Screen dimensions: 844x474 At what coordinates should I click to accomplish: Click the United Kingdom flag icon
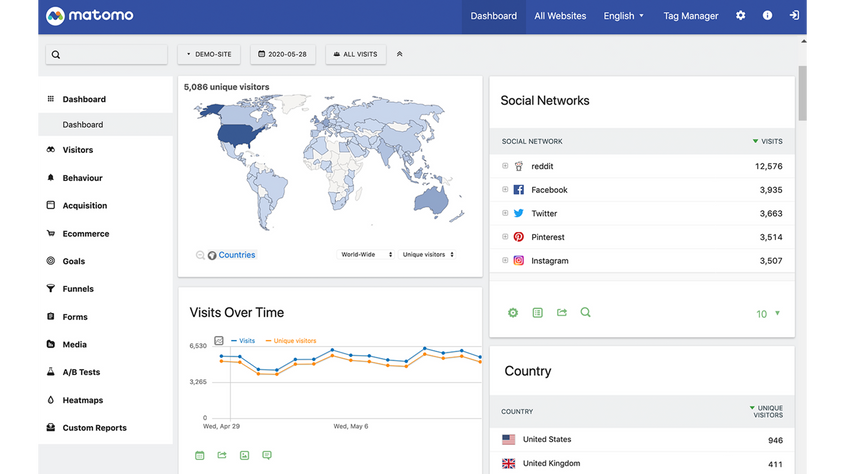click(x=508, y=463)
